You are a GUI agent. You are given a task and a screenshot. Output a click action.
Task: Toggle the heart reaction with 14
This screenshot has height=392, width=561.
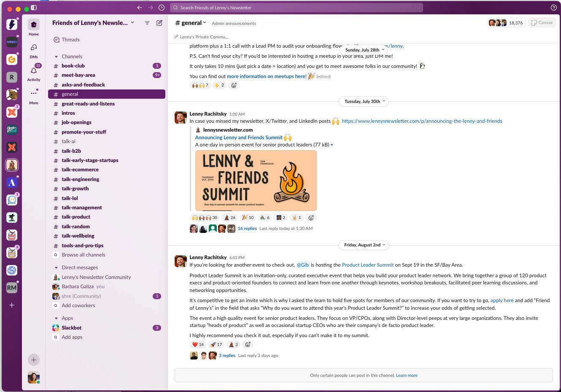tap(198, 344)
